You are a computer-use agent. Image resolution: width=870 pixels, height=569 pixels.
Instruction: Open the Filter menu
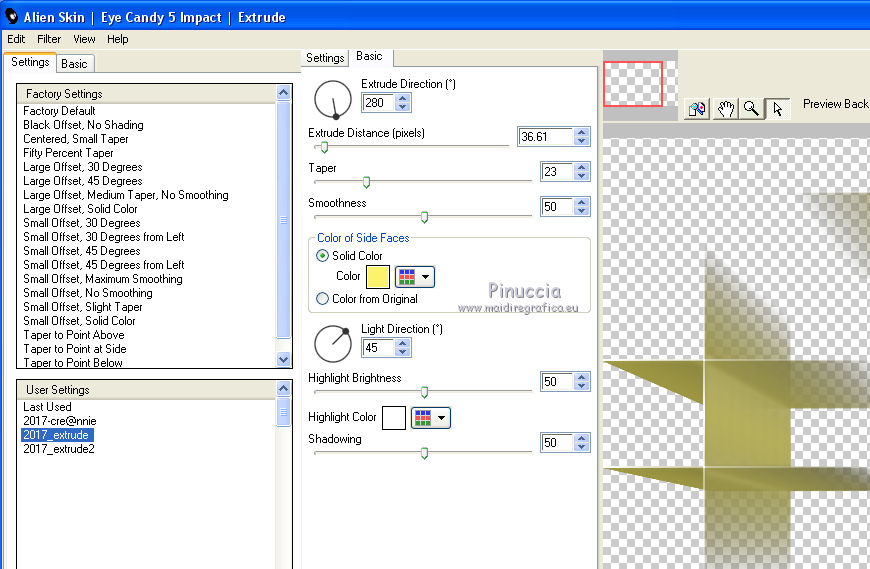(x=49, y=39)
